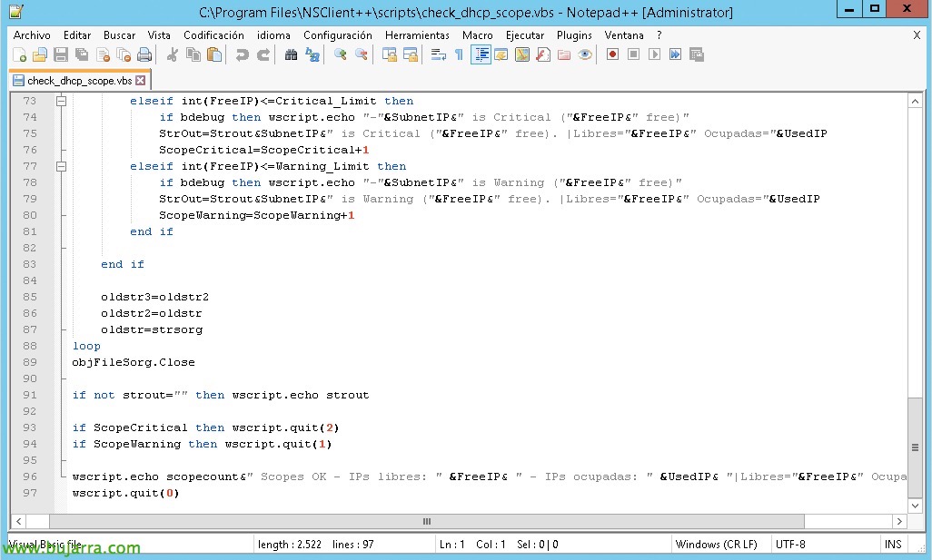This screenshot has height=560, width=932.
Task: Click the UTF-8 encoding in the status bar
Action: 790,545
